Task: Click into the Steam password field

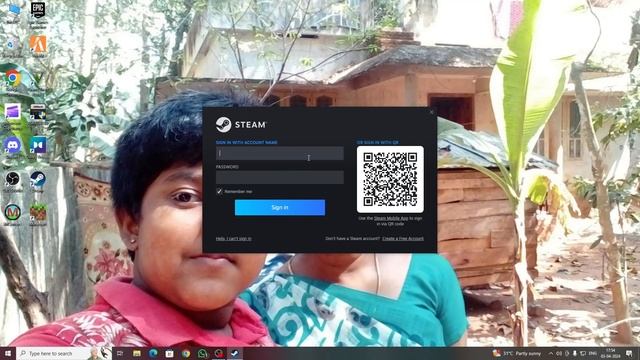Action: (280, 177)
